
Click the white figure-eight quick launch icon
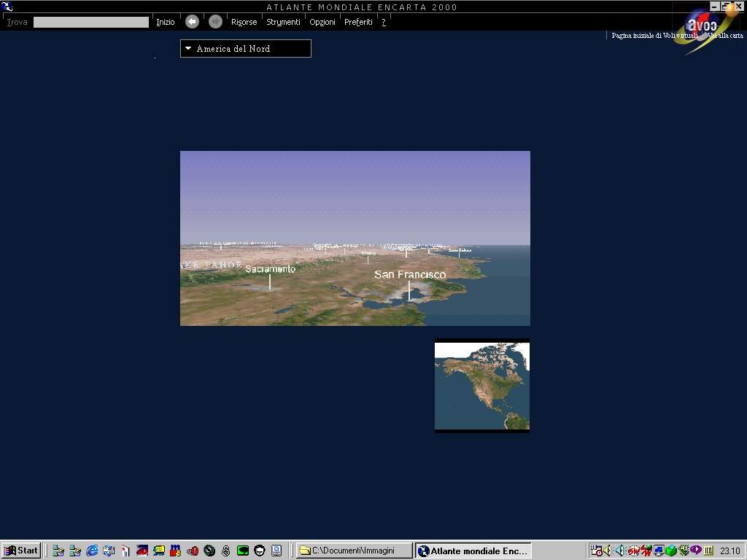pyautogui.click(x=226, y=551)
